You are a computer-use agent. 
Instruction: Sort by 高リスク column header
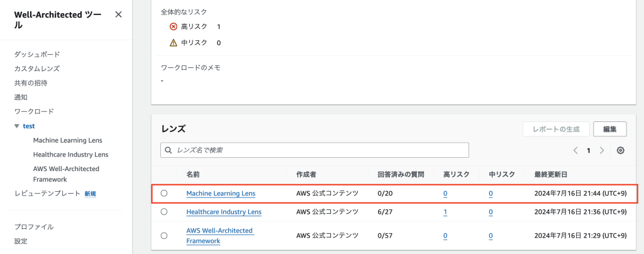coord(457,174)
